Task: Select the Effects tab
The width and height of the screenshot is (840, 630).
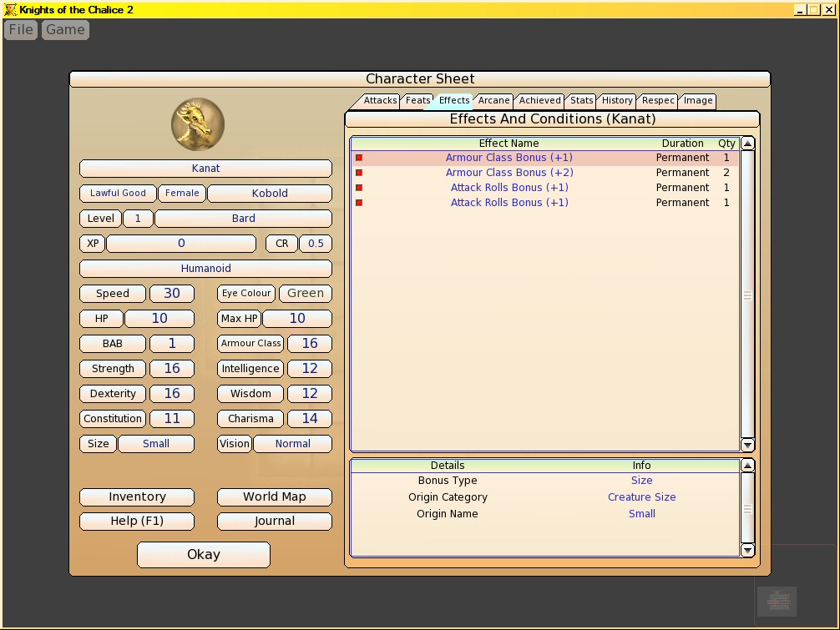Action: [x=453, y=101]
